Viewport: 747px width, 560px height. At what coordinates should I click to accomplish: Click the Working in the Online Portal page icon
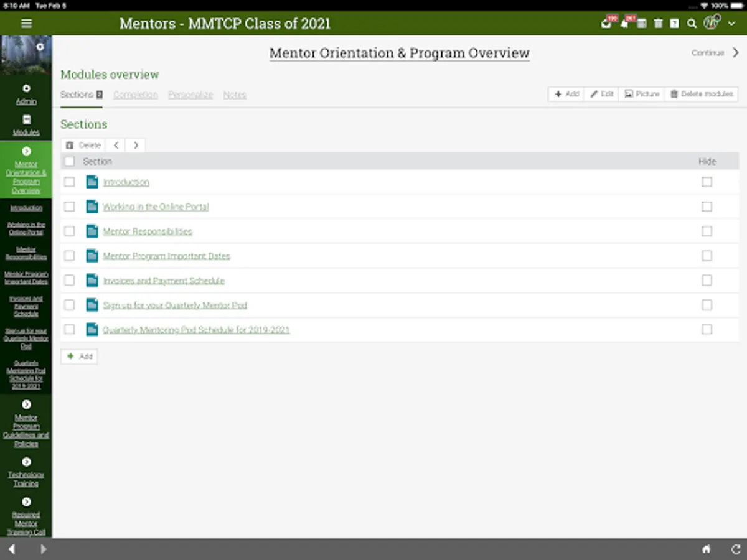coord(92,207)
